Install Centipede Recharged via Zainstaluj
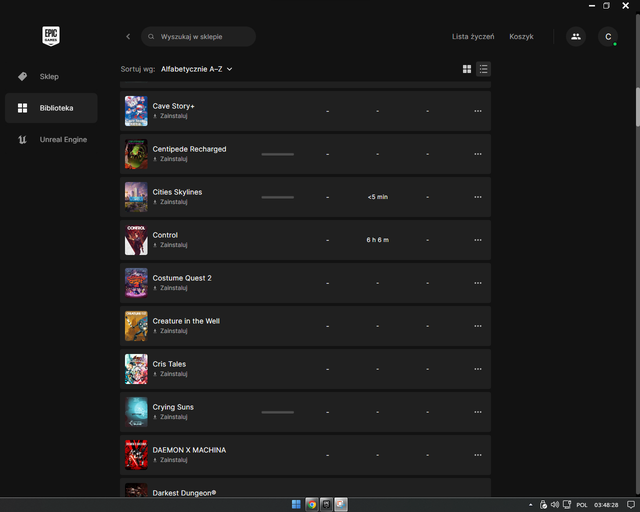Screen dimensions: 640x512 [170, 159]
